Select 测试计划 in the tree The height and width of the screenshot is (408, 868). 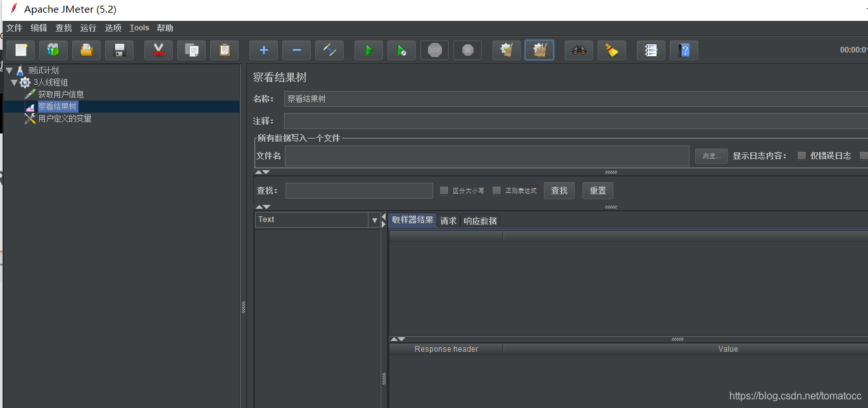43,70
